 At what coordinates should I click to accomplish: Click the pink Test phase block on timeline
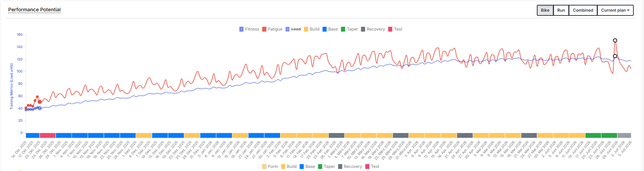pyautogui.click(x=48, y=135)
